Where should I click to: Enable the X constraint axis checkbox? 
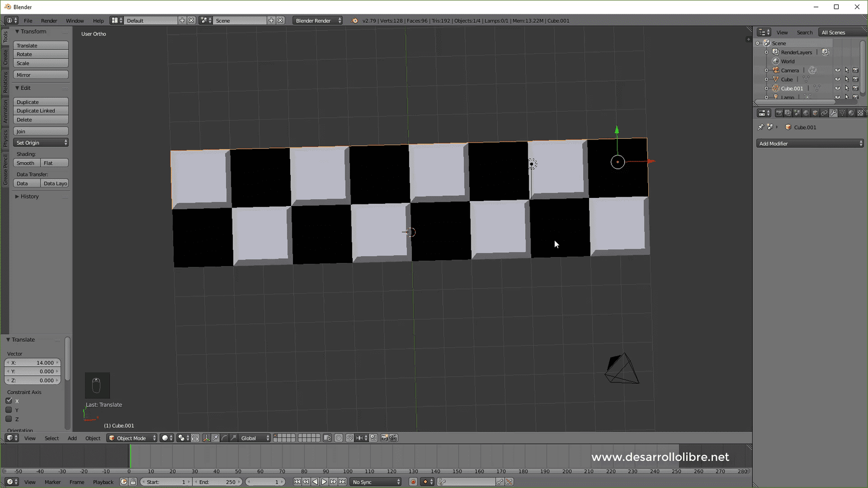pyautogui.click(x=9, y=401)
